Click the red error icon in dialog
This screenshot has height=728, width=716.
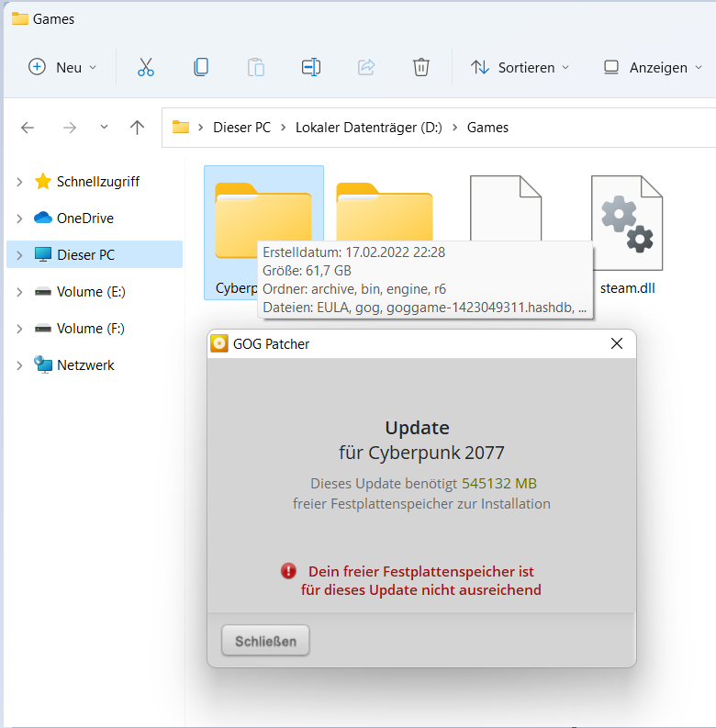pyautogui.click(x=288, y=571)
